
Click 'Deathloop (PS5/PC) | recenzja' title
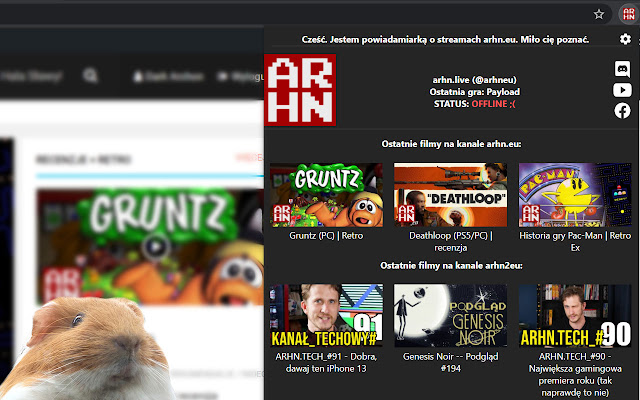coord(451,242)
